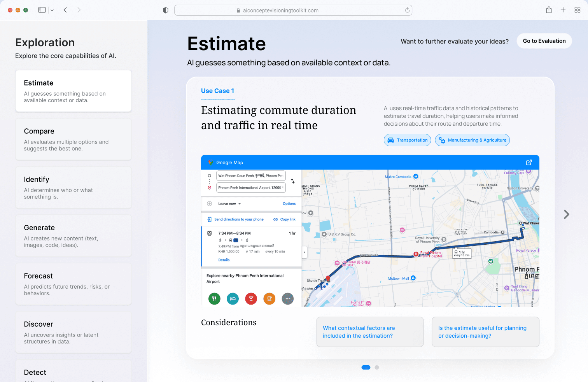Click the Go to Evaluation button
This screenshot has width=588, height=382.
point(544,41)
